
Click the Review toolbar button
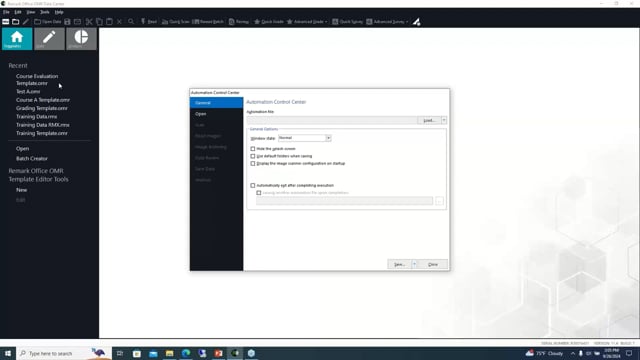pyautogui.click(x=239, y=22)
